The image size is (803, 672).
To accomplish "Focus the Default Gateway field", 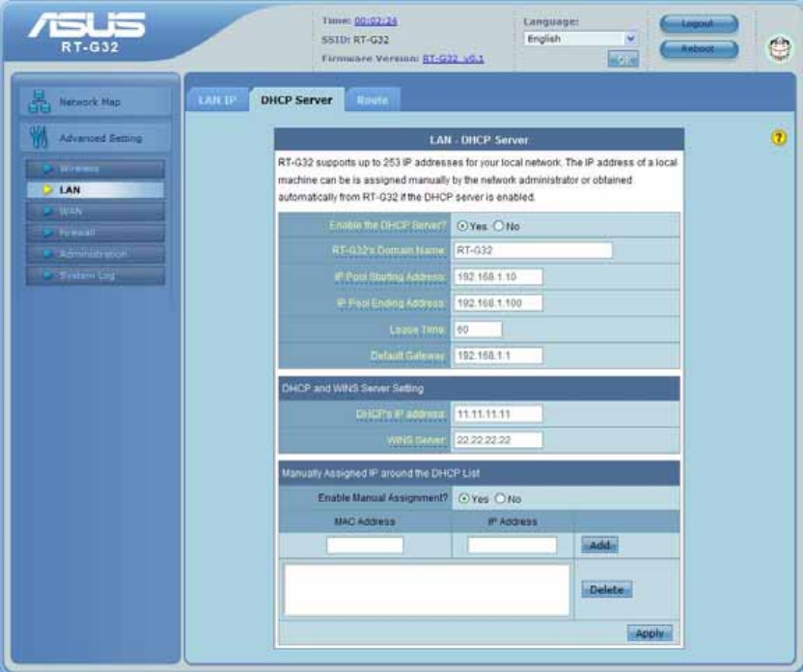I will coord(498,355).
